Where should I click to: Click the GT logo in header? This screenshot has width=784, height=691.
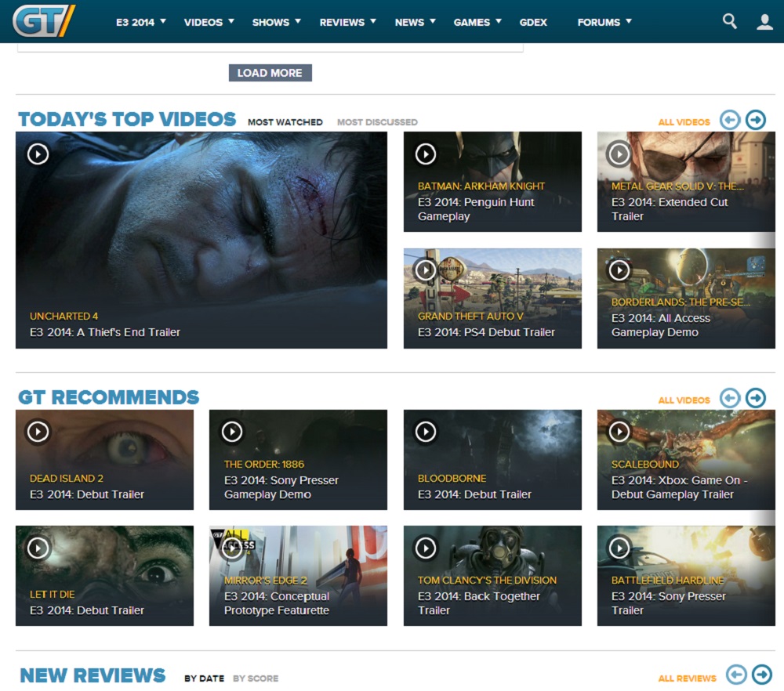click(x=44, y=21)
